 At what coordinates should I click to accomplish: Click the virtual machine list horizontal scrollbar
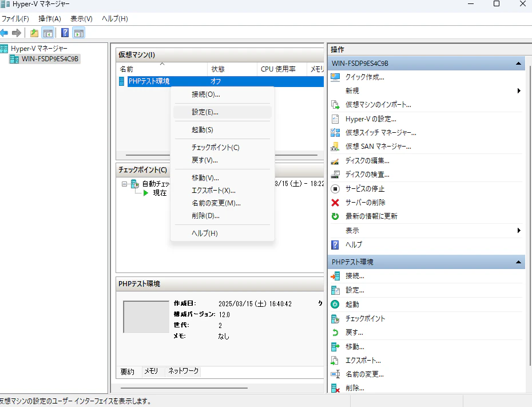pyautogui.click(x=221, y=155)
